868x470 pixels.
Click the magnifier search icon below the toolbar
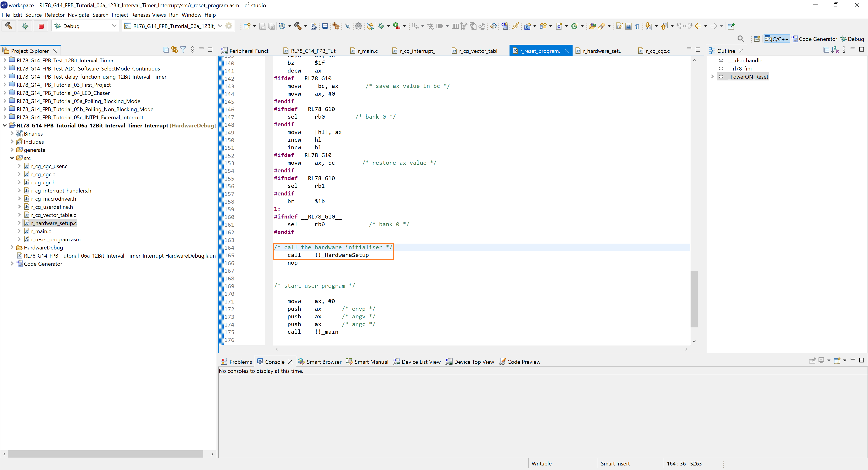coord(741,39)
